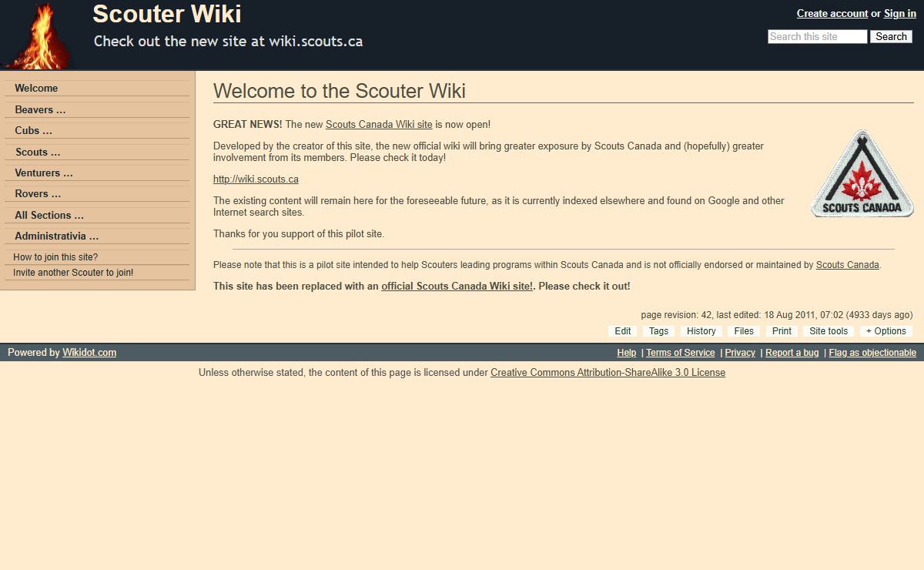Screen dimensions: 924x570
Task: Open Site tools
Action: click(829, 331)
